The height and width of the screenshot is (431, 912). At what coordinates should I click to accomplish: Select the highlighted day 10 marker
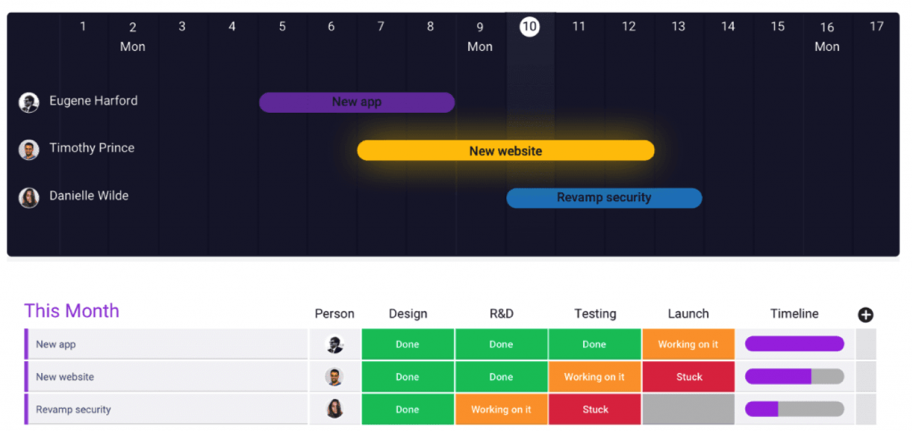click(529, 26)
